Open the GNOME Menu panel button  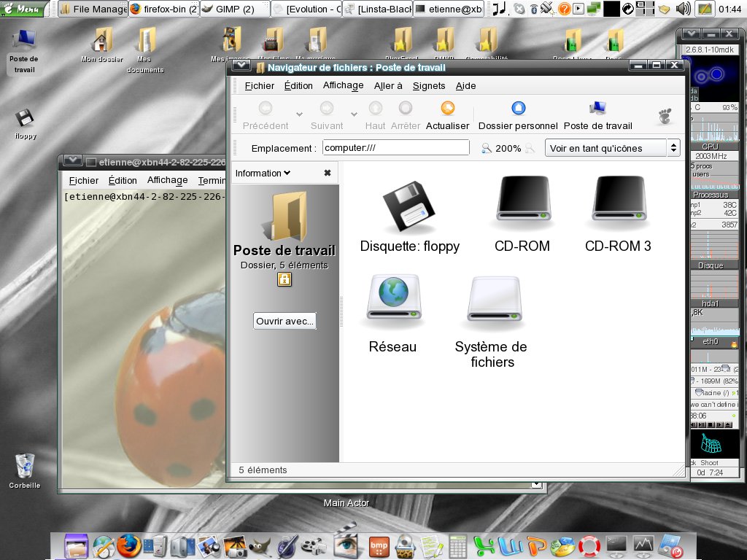pos(25,9)
